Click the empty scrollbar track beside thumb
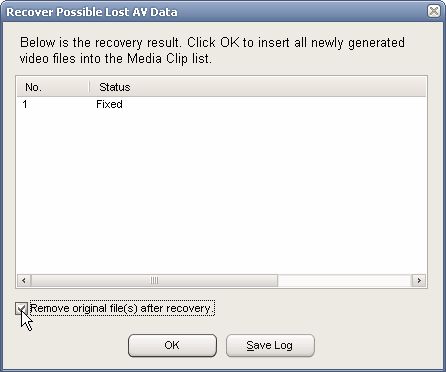This screenshot has height=372, width=446. point(345,280)
